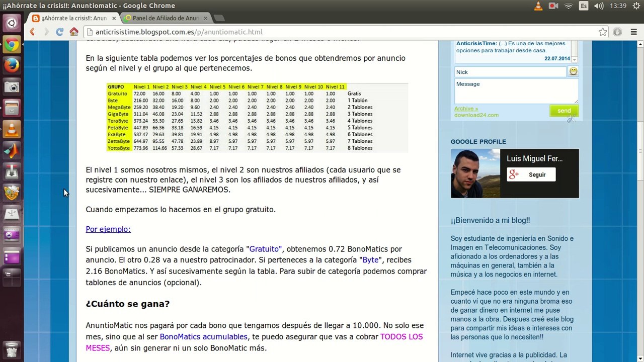
Task: Click the '¿Cuánto se gana?' heading
Action: (x=128, y=304)
